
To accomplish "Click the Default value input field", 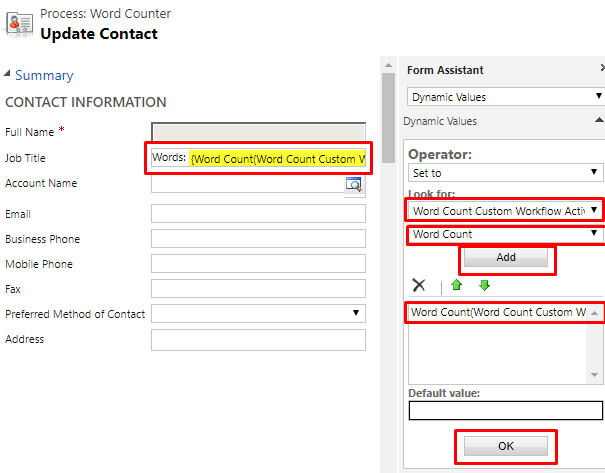I will [505, 410].
